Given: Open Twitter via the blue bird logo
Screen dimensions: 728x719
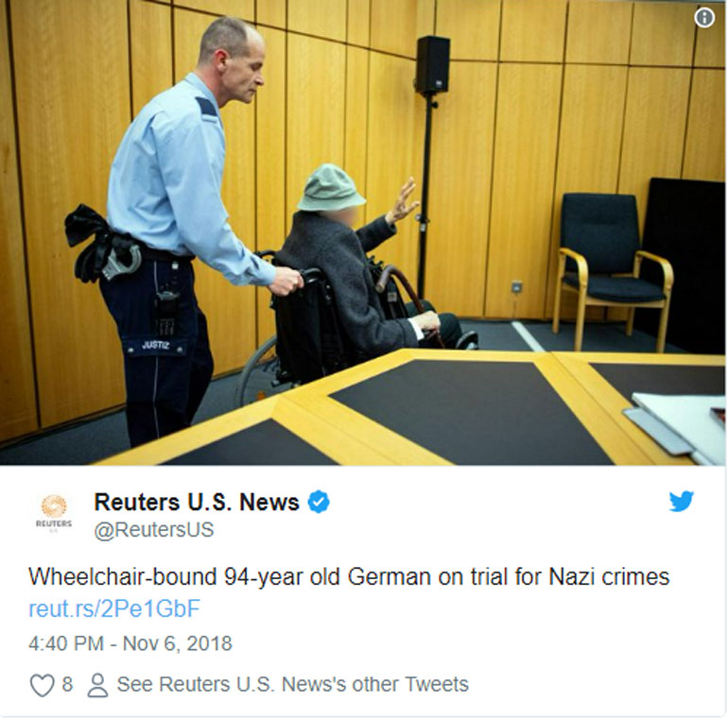Looking at the screenshot, I should point(682,501).
